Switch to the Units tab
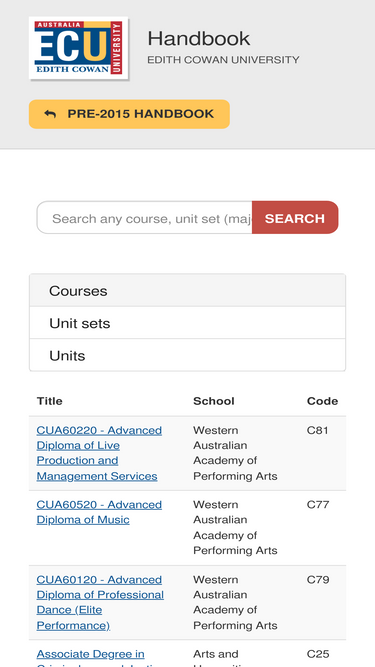Image resolution: width=375 pixels, height=667 pixels. coord(188,355)
